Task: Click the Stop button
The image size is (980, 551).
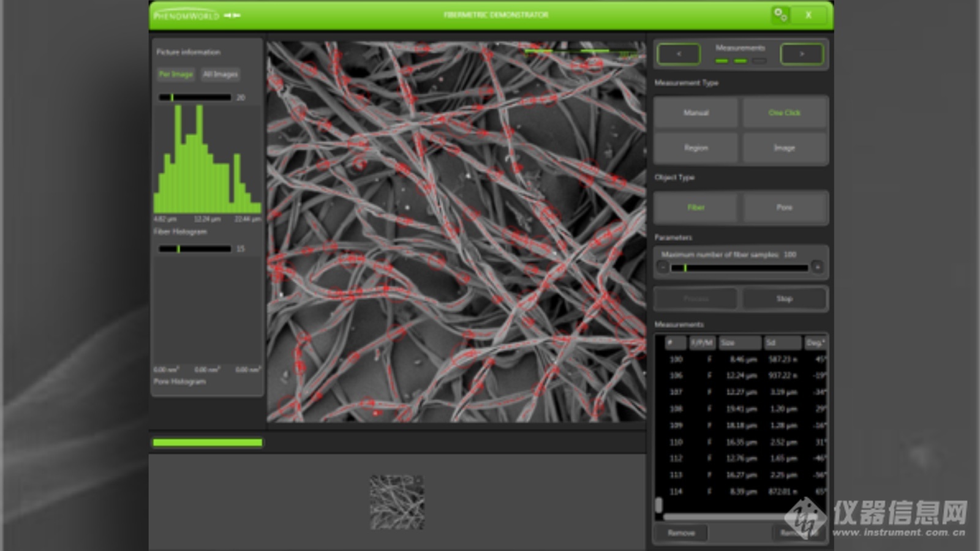Action: pyautogui.click(x=785, y=299)
